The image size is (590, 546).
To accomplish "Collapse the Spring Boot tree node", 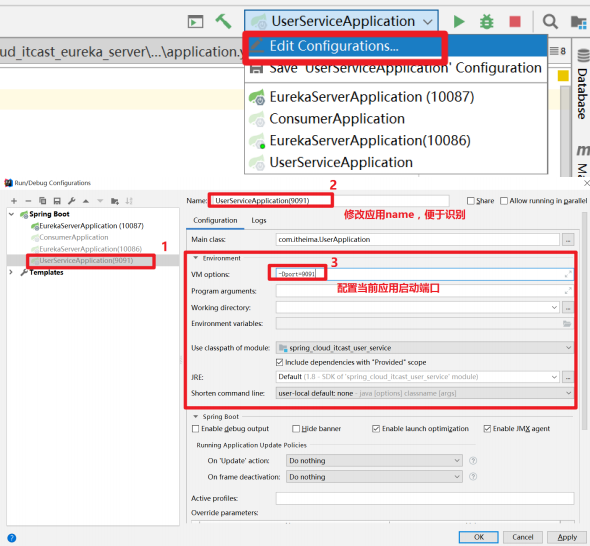I will pos(12,214).
